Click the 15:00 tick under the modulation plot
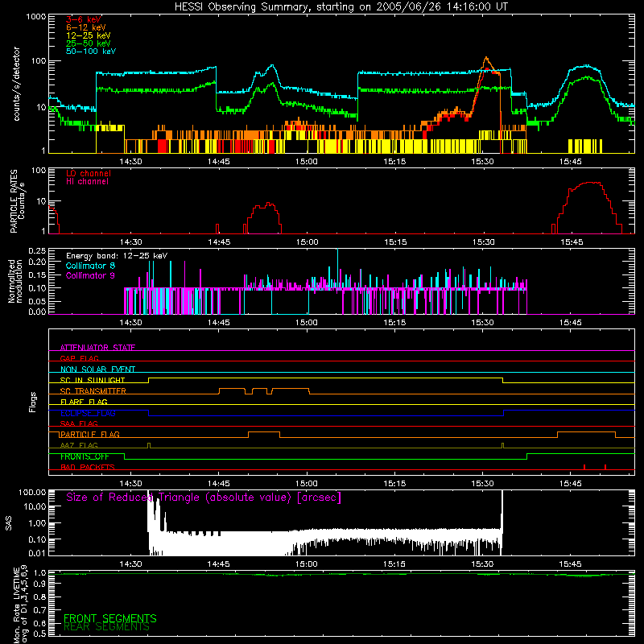 [x=307, y=323]
